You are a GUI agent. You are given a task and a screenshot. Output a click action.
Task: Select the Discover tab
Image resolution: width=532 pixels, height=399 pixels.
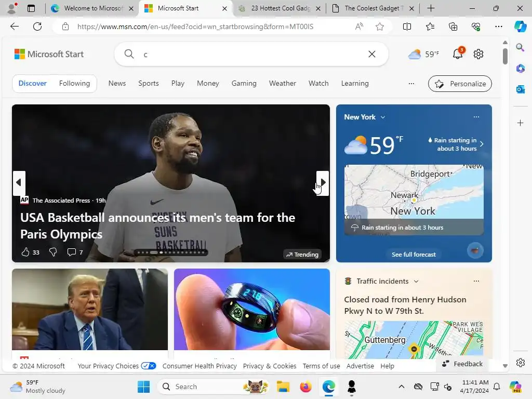(33, 84)
